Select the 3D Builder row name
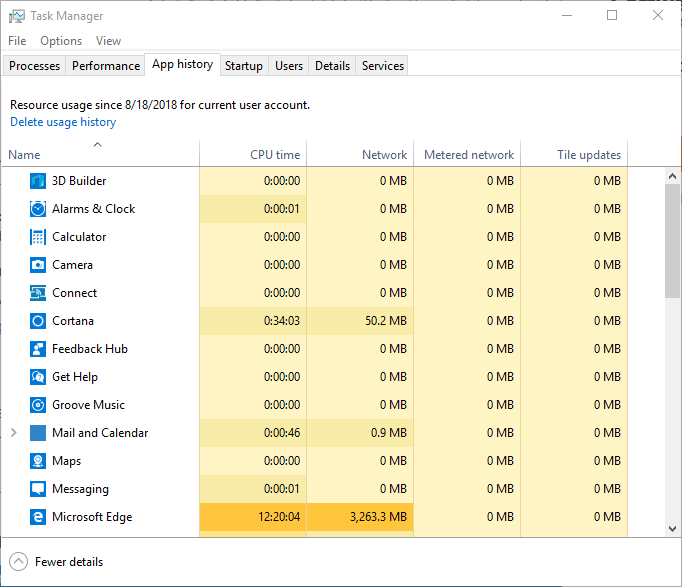682x587 pixels. 79,181
